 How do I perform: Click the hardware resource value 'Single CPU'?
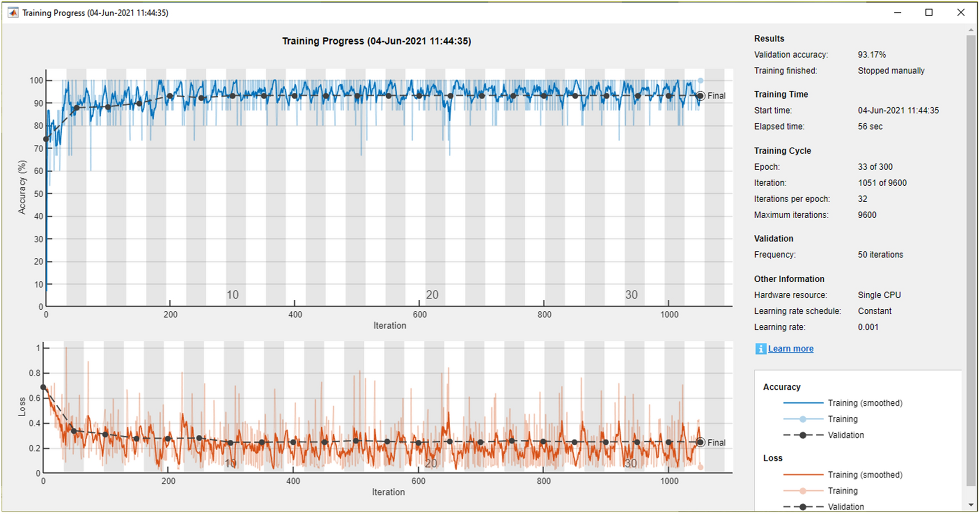(879, 295)
